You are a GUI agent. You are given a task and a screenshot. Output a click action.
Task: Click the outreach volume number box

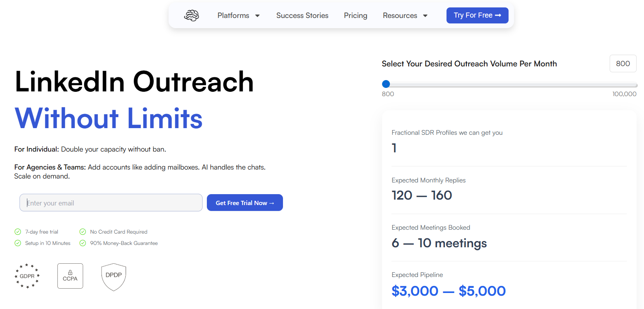tap(623, 64)
